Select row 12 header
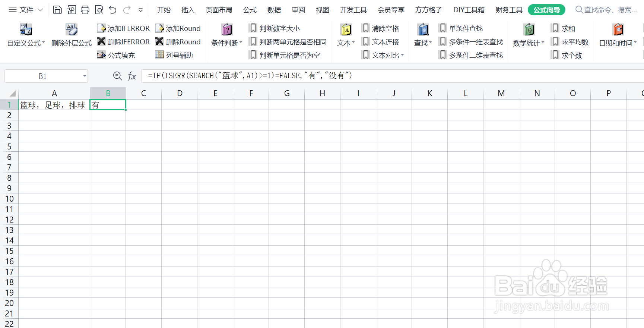The height and width of the screenshot is (328, 644). click(9, 220)
